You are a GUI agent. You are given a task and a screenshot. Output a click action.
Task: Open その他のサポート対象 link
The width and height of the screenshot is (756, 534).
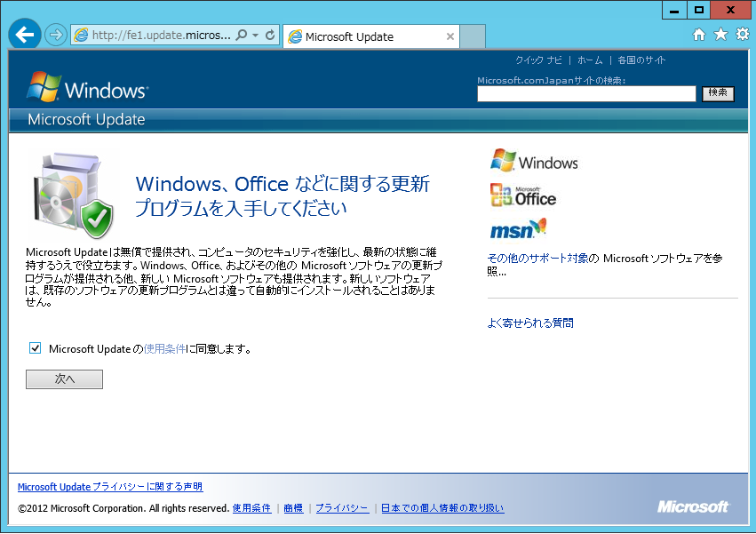pyautogui.click(x=538, y=259)
